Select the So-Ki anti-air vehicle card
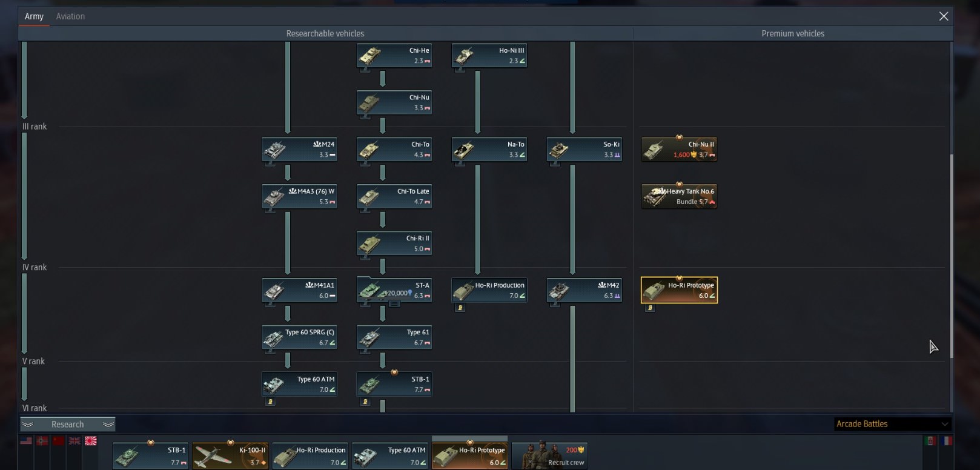 pyautogui.click(x=584, y=150)
